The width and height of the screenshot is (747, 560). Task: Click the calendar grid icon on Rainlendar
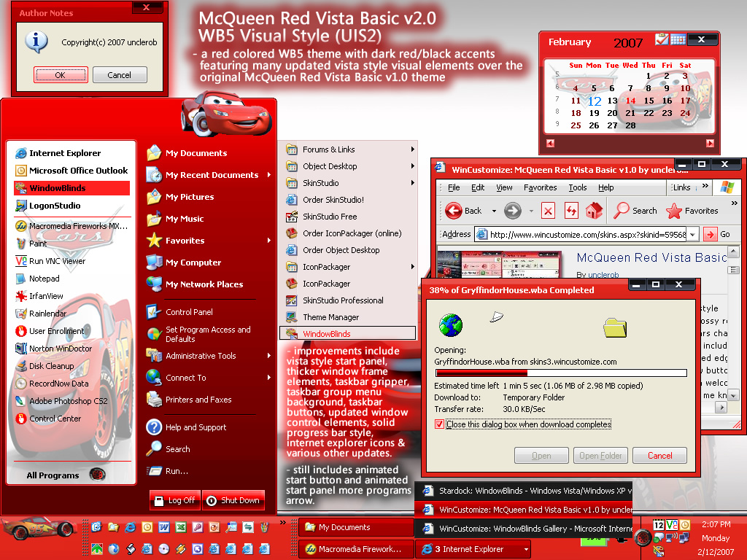point(678,39)
